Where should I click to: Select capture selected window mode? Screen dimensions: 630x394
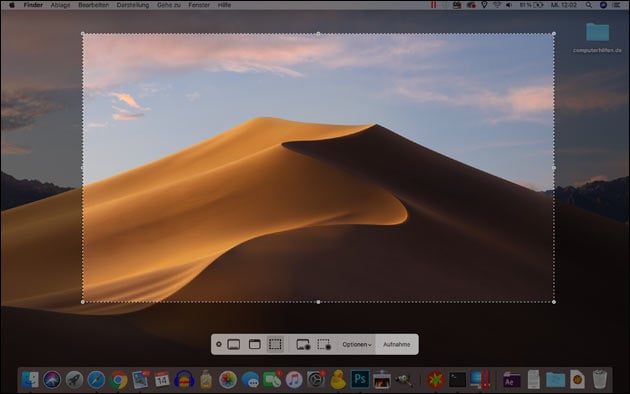click(x=255, y=344)
